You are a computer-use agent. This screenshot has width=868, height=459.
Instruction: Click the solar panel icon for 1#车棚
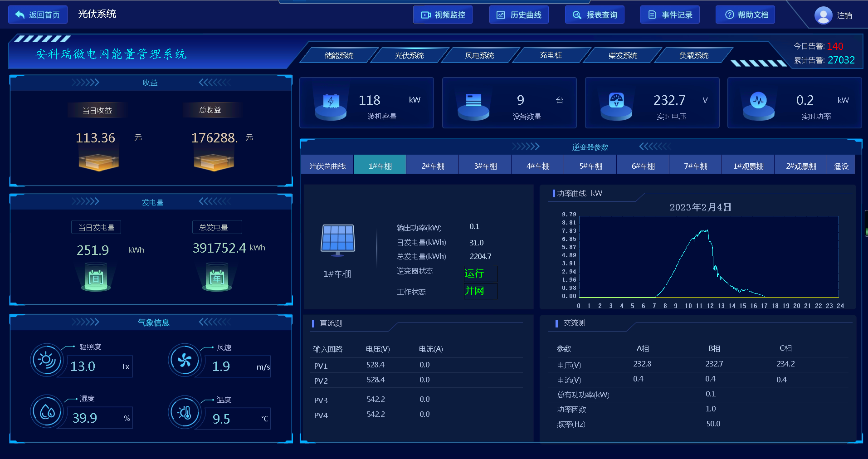click(337, 239)
